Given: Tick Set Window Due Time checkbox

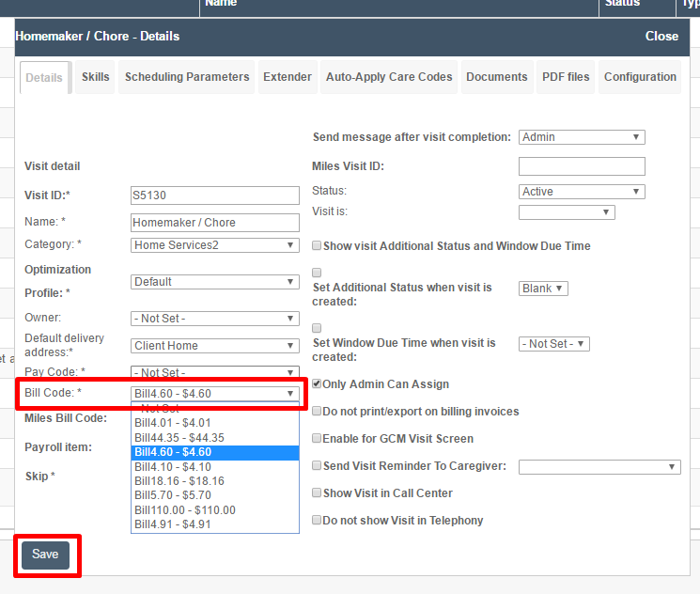Looking at the screenshot, I should 317,328.
